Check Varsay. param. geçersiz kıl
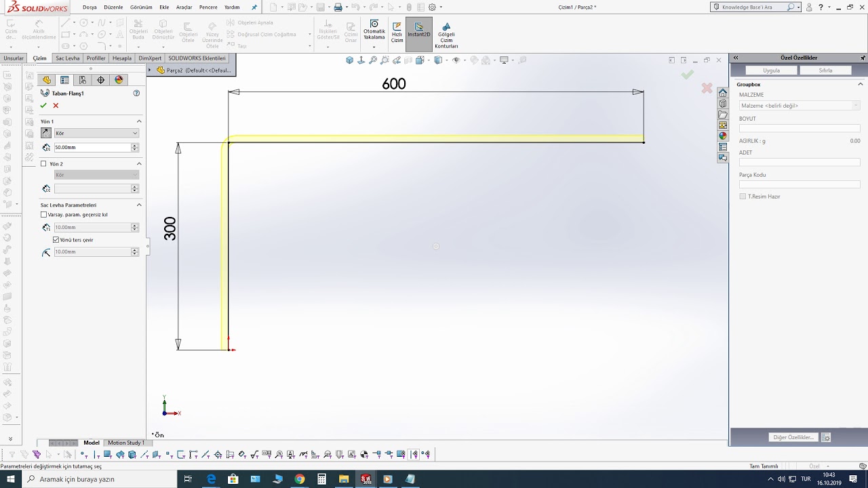Viewport: 868px width, 488px height. tap(44, 215)
